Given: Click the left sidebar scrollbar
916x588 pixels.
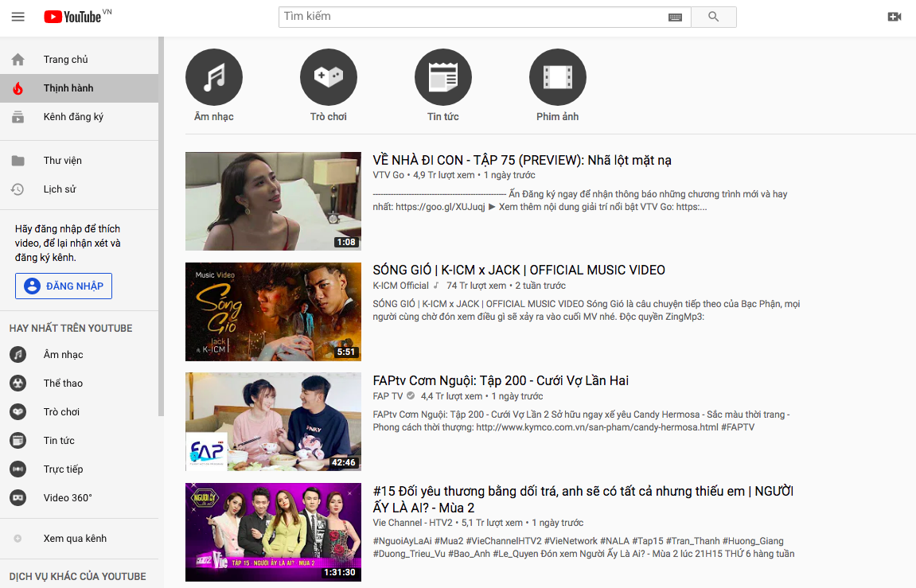Looking at the screenshot, I should click(x=162, y=227).
